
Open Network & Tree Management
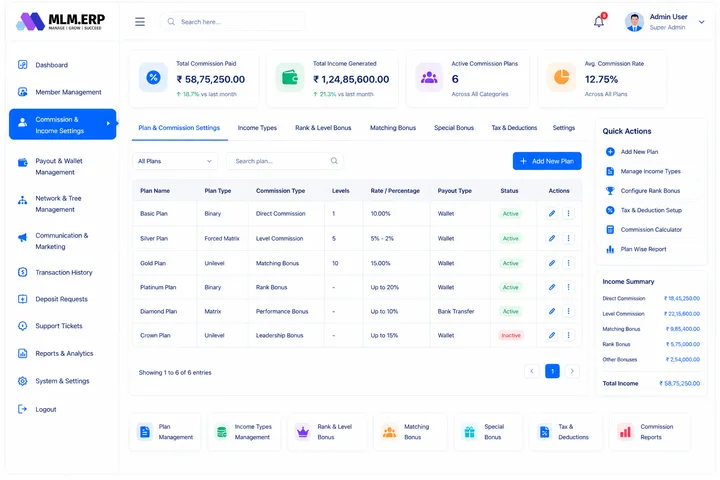tap(58, 203)
